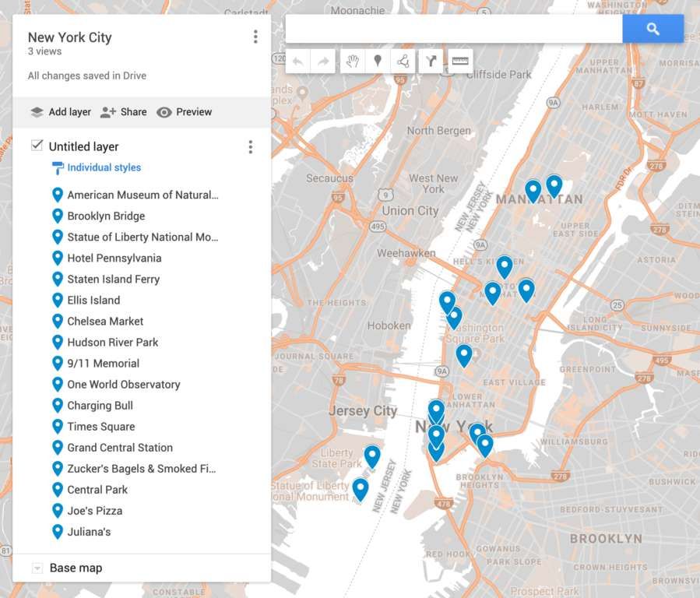This screenshot has width=700, height=598.
Task: Click the blue search button
Action: pos(653,29)
